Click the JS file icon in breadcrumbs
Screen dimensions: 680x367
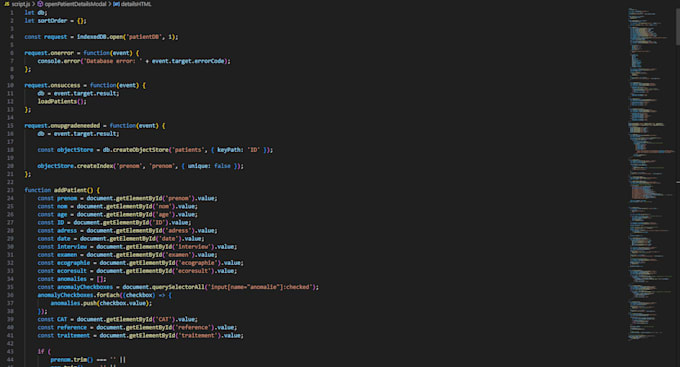click(x=7, y=4)
